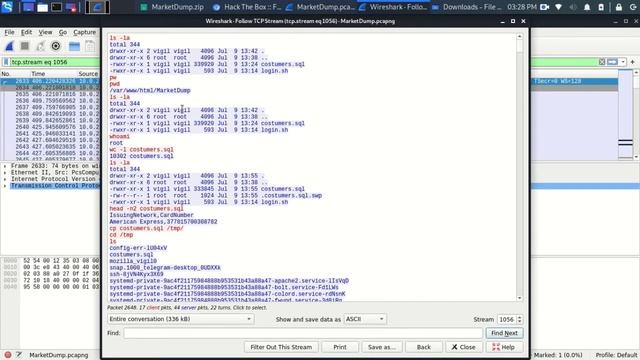Expand the Frame 2633 tree row
The height and width of the screenshot is (360, 640).
click(5, 166)
